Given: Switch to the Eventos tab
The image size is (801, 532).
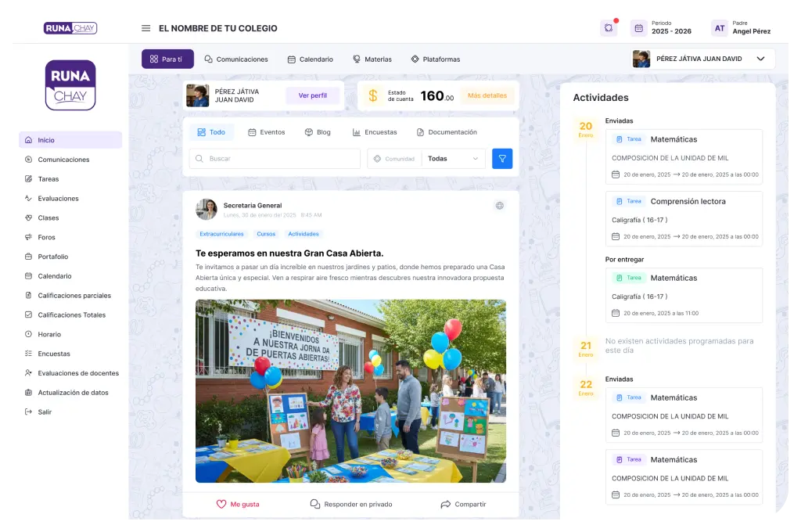Looking at the screenshot, I should (x=266, y=132).
